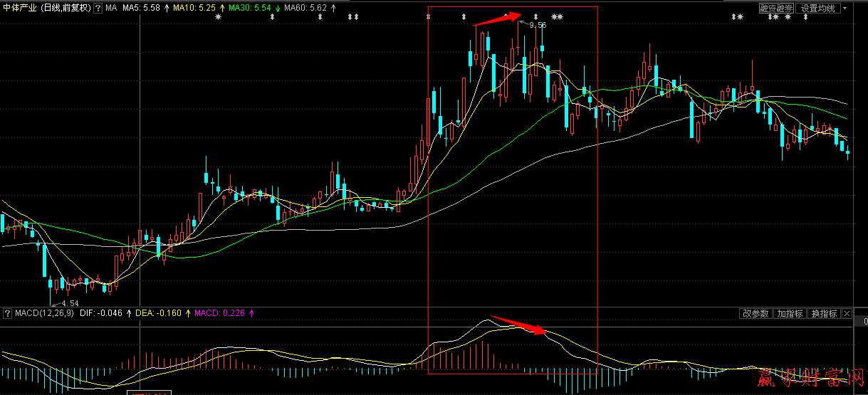Click 改参数 to modify indicator parameters
The height and width of the screenshot is (395, 868).
click(755, 314)
